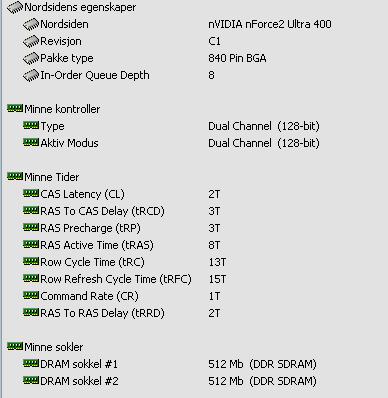Click the memory icon beside CAS Latency (CL)
This screenshot has width=388, height=398.
(x=31, y=193)
